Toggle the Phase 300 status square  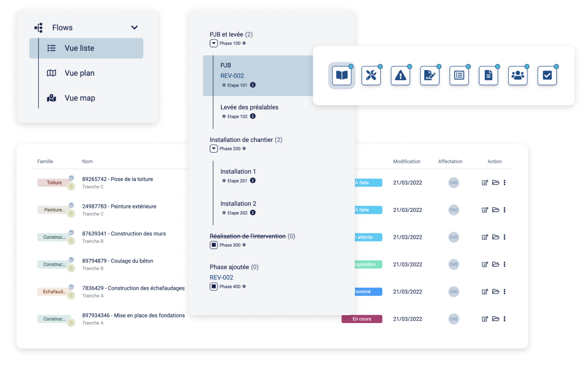point(214,245)
